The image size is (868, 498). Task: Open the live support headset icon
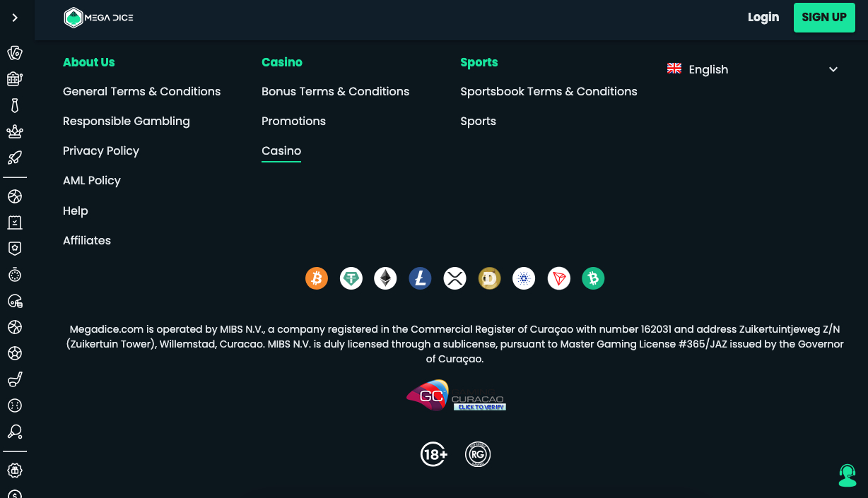click(847, 475)
